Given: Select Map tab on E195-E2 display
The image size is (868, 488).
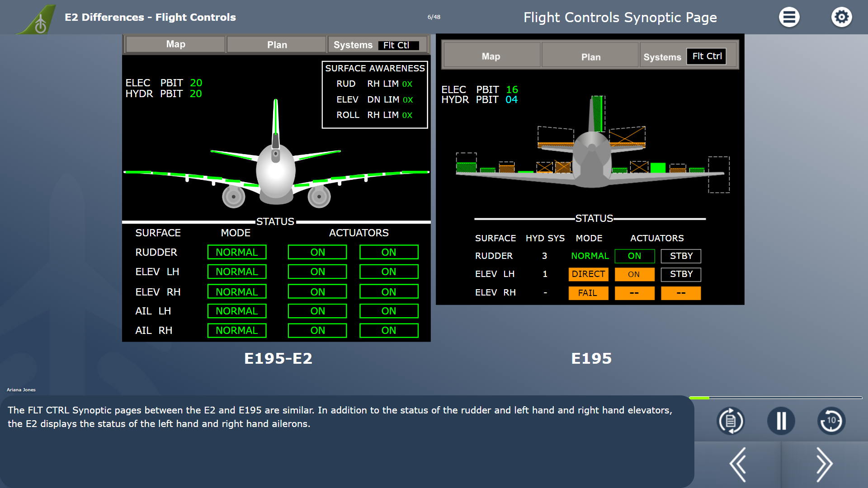Looking at the screenshot, I should pyautogui.click(x=175, y=44).
